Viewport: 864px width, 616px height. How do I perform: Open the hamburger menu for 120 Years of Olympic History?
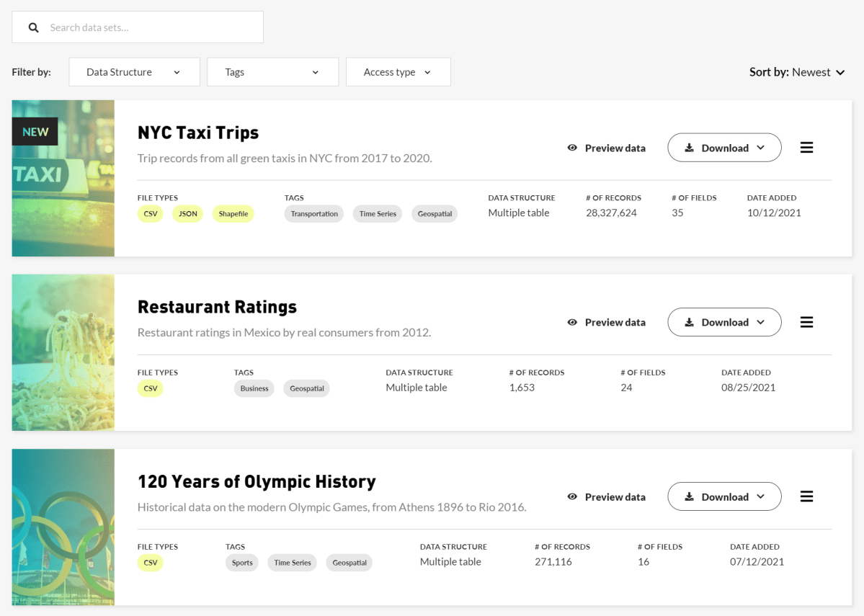806,496
